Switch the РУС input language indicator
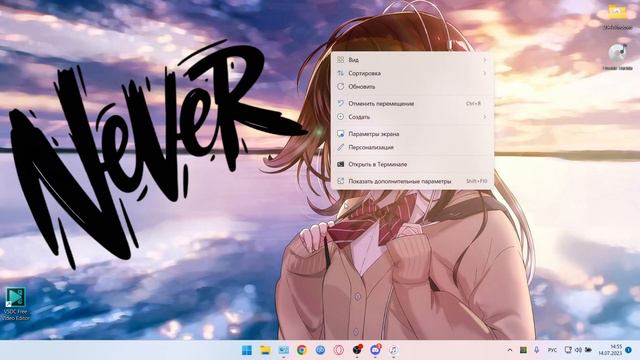The height and width of the screenshot is (360, 640). point(552,350)
